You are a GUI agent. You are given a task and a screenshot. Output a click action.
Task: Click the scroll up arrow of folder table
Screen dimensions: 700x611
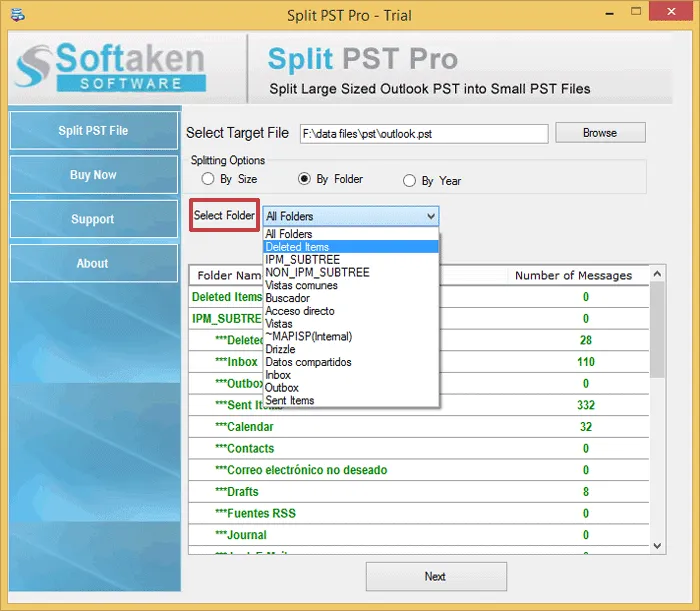pos(657,274)
